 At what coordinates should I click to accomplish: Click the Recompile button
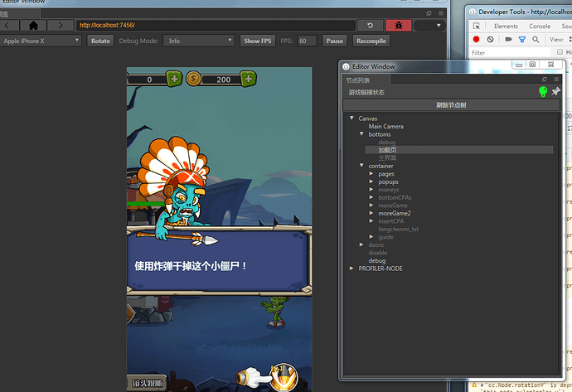click(371, 41)
